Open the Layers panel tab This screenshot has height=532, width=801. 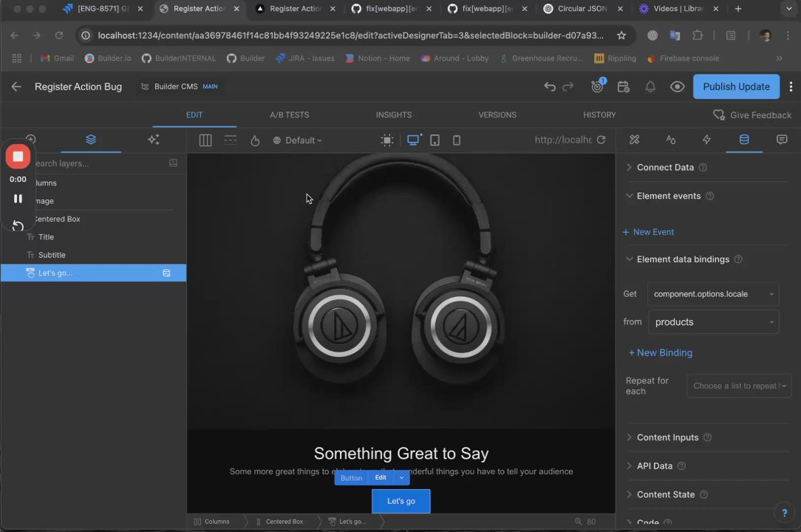point(91,140)
